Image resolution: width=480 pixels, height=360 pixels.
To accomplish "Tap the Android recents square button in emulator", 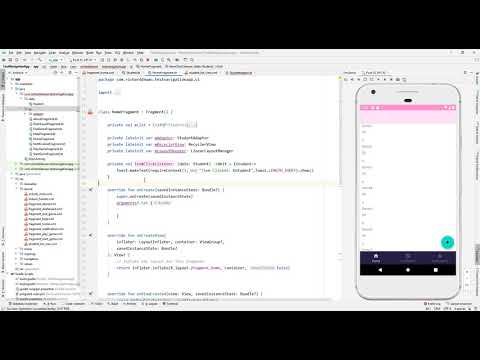I will click(x=436, y=270).
